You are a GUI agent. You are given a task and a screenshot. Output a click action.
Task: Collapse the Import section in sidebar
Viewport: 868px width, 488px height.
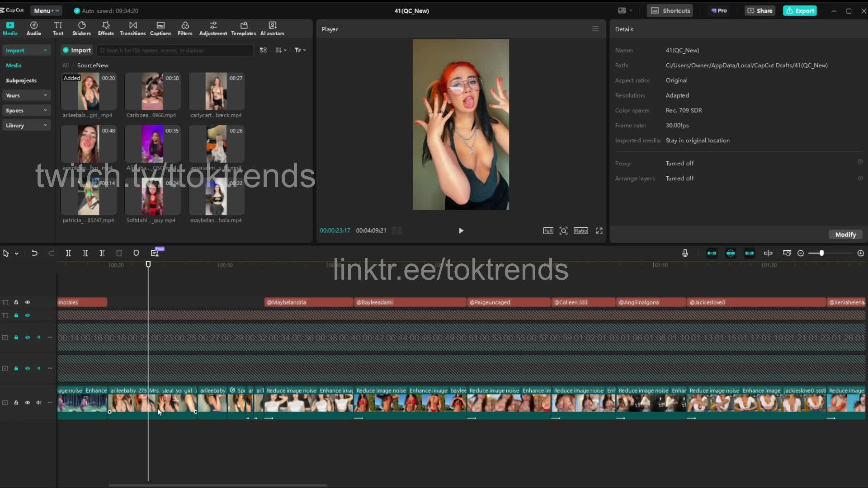click(26, 50)
